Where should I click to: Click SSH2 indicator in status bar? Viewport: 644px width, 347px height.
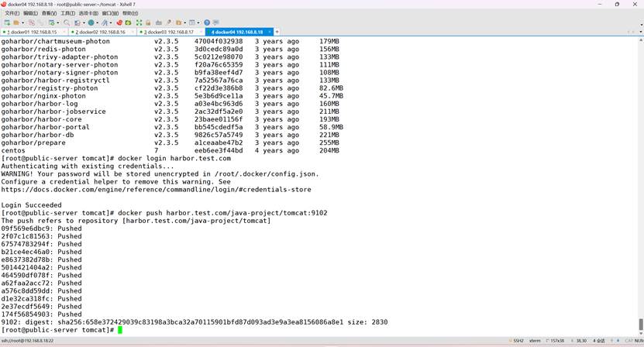(518, 341)
